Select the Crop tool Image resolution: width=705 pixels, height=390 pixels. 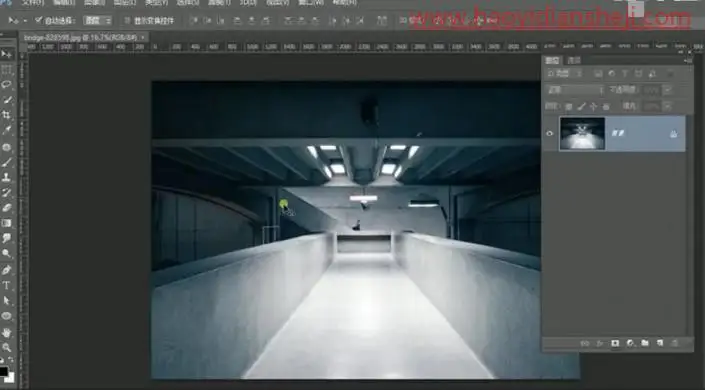[x=6, y=115]
